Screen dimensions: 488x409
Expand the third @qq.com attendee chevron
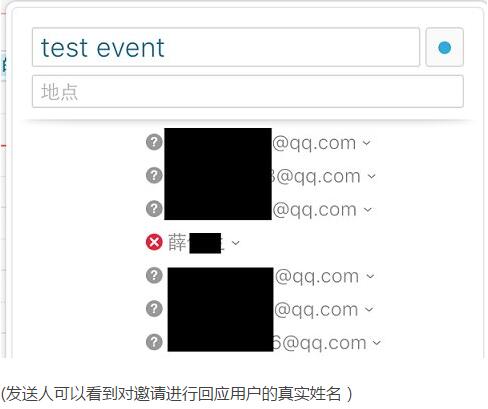(367, 210)
